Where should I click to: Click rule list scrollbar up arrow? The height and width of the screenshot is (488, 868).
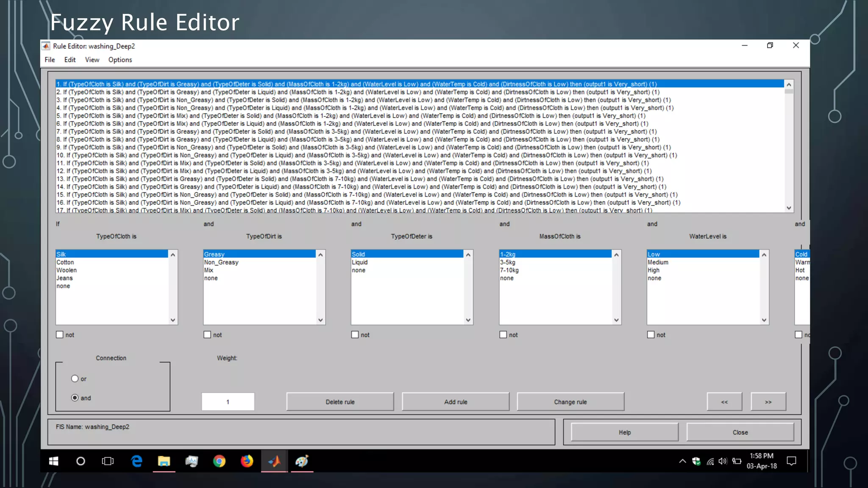[x=789, y=84]
